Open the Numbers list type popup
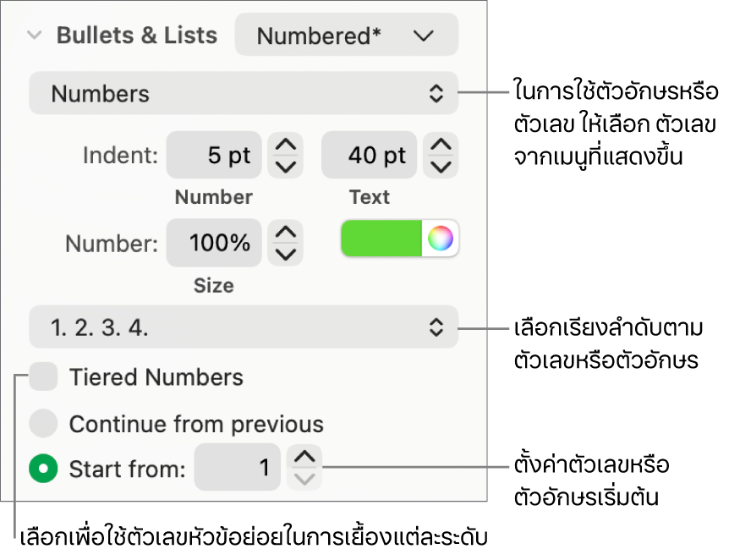Screen dimensions: 729x560 click(244, 94)
